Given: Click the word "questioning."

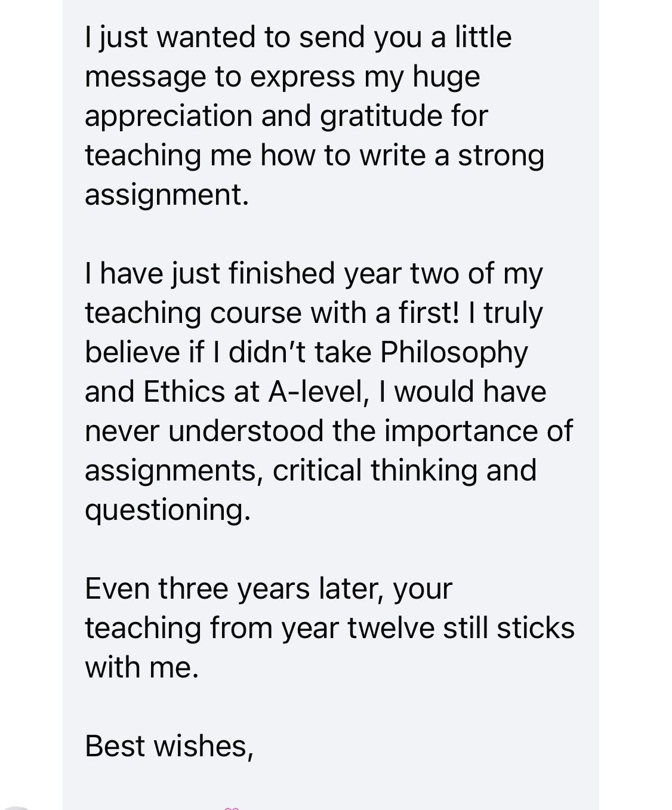Looking at the screenshot, I should [168, 510].
